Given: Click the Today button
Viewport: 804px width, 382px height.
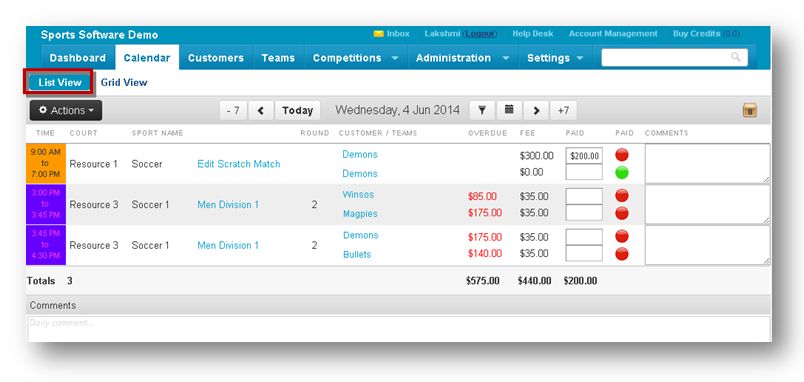Looking at the screenshot, I should pos(297,110).
